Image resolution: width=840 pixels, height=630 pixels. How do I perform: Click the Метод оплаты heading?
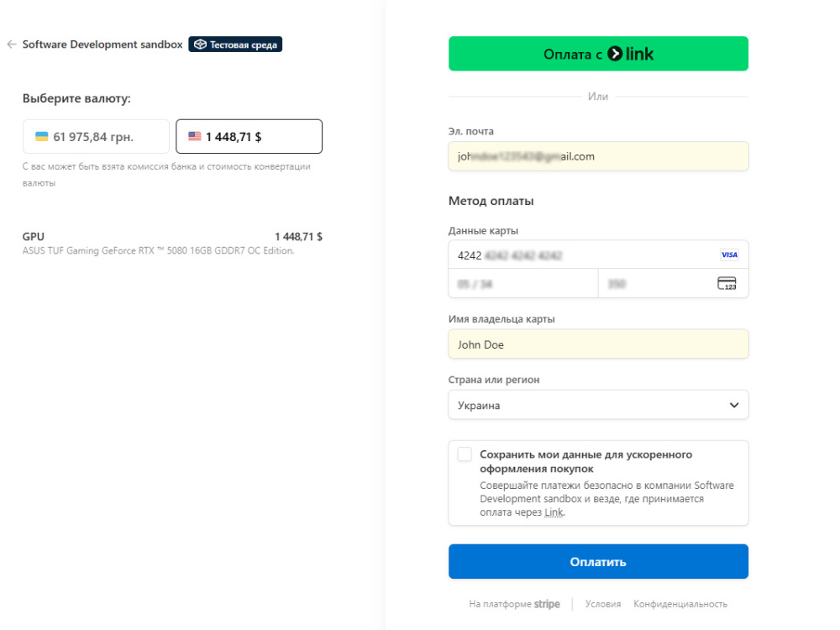(491, 201)
